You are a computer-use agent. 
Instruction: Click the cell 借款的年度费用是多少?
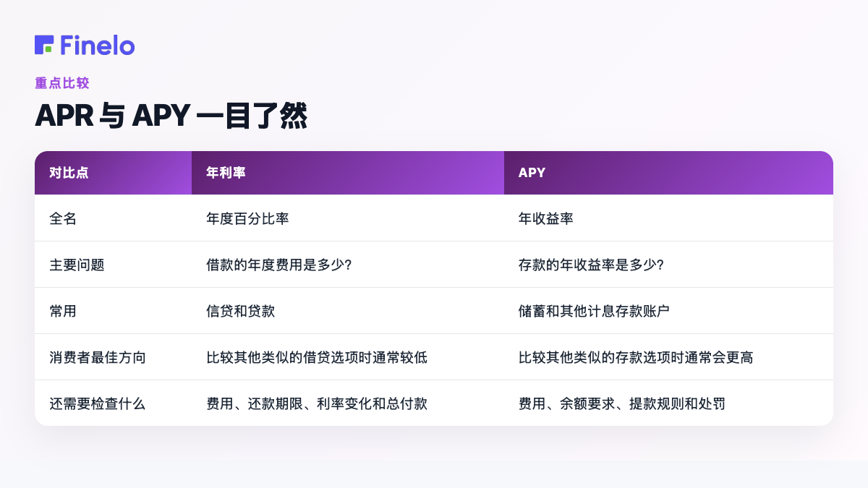click(x=279, y=265)
